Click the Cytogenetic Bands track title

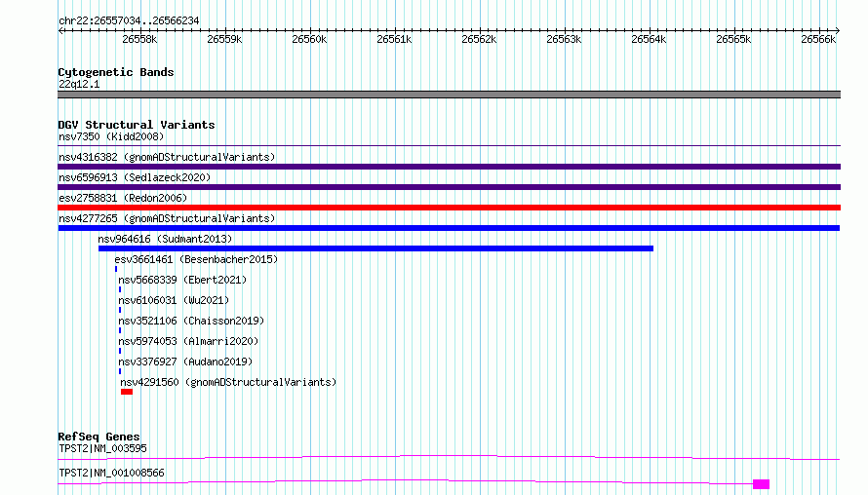pyautogui.click(x=116, y=72)
